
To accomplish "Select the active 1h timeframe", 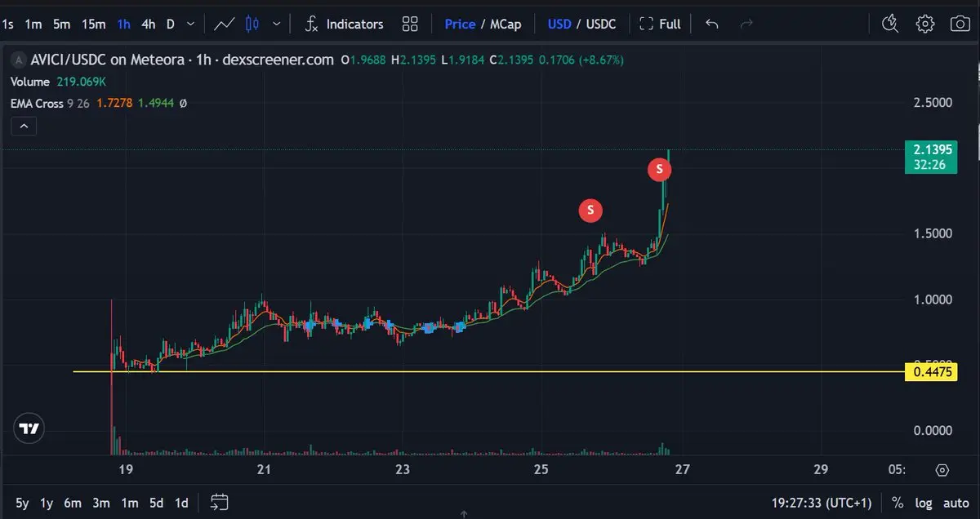I will (x=123, y=24).
